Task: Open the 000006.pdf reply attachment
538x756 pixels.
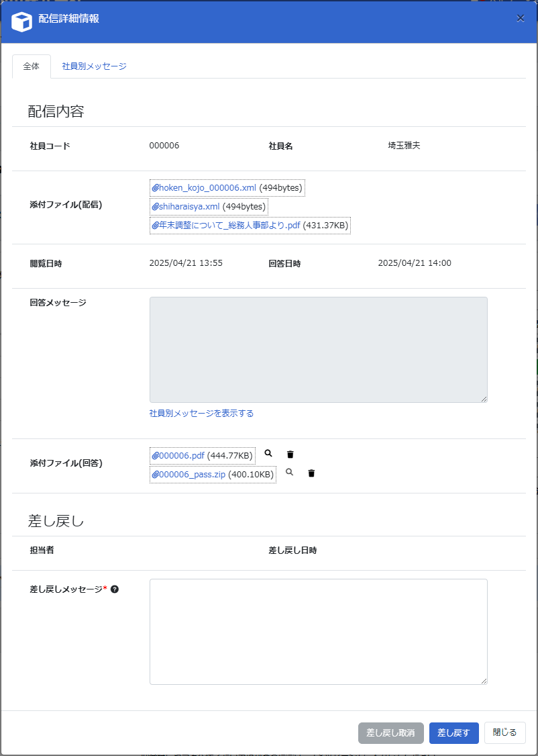Action: click(x=181, y=456)
